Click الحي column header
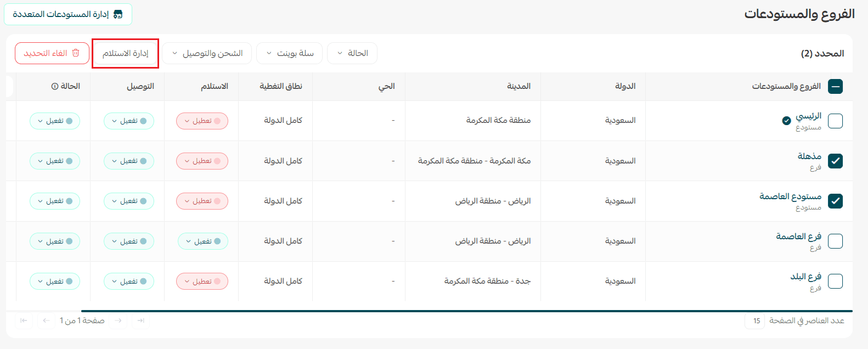The width and height of the screenshot is (868, 349). tap(387, 86)
